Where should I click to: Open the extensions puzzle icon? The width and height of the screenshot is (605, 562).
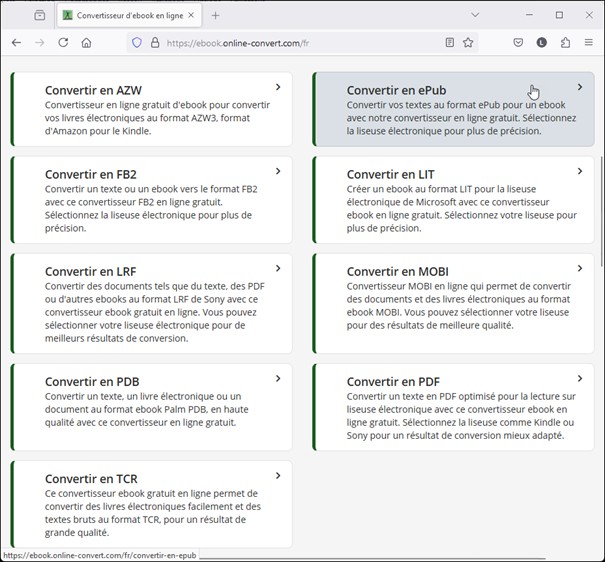(x=566, y=43)
